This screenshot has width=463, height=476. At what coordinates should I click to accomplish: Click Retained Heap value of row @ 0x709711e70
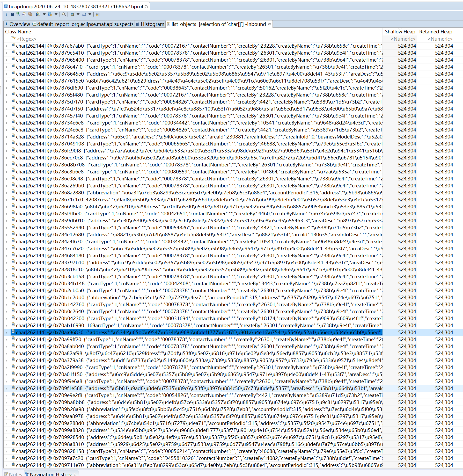coord(444,465)
